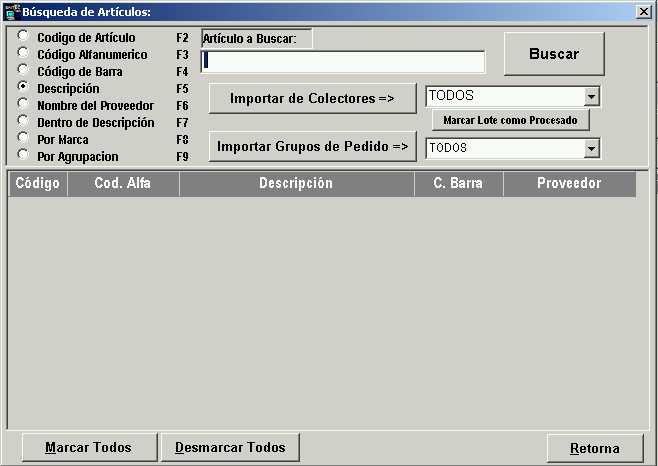658x466 pixels.
Task: Select the Descripción radio button
Action: (x=23, y=88)
